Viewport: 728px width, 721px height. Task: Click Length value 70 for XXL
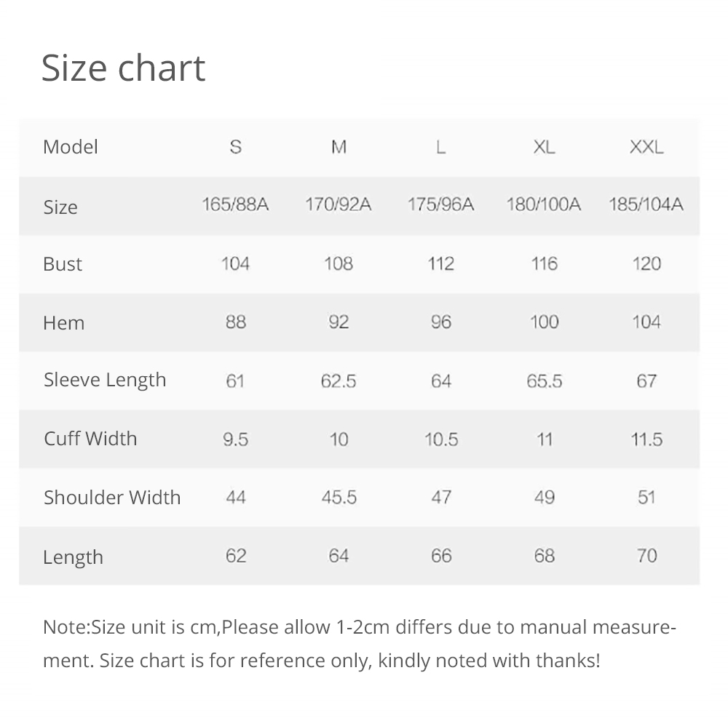coord(646,555)
